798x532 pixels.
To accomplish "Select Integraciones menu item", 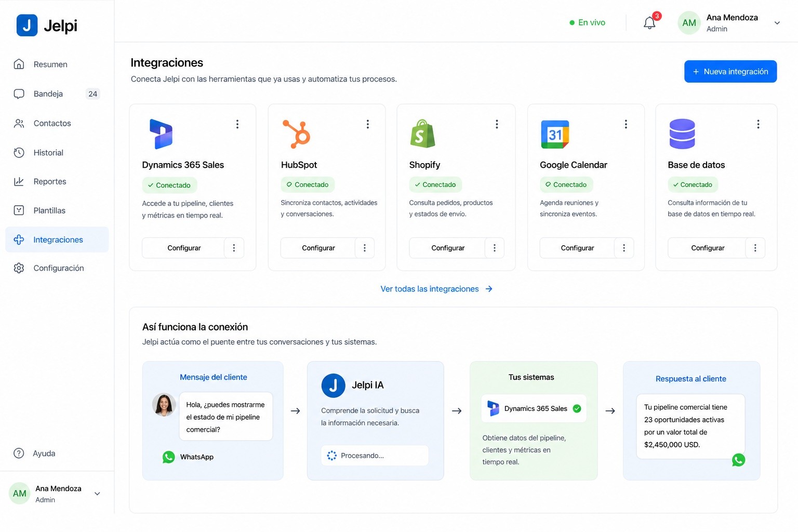I will 57,240.
